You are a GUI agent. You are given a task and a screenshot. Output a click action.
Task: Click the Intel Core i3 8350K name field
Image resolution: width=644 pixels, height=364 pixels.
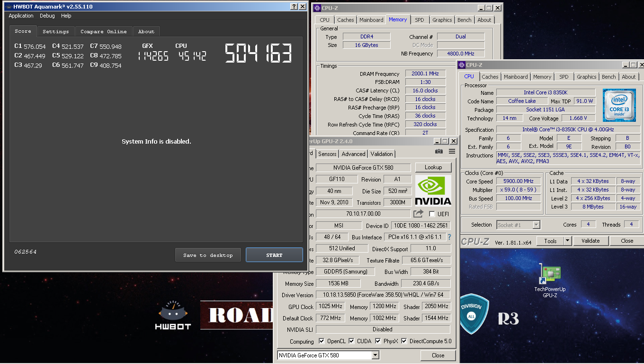pos(546,93)
